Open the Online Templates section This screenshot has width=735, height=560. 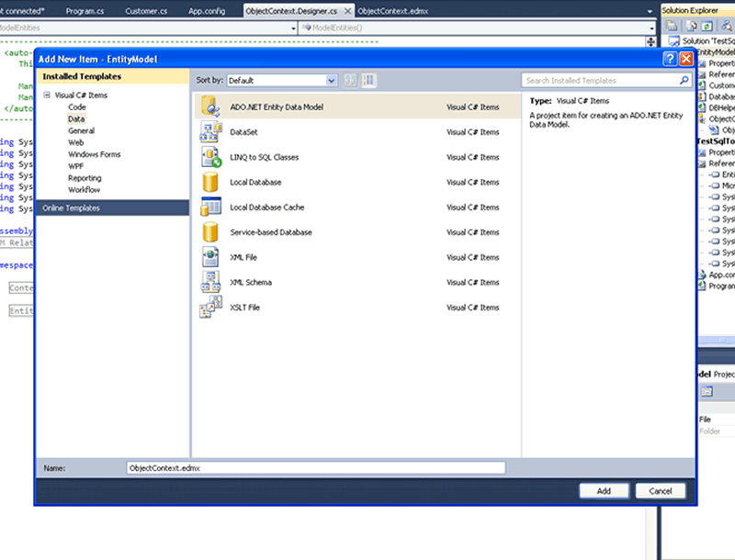coord(112,207)
